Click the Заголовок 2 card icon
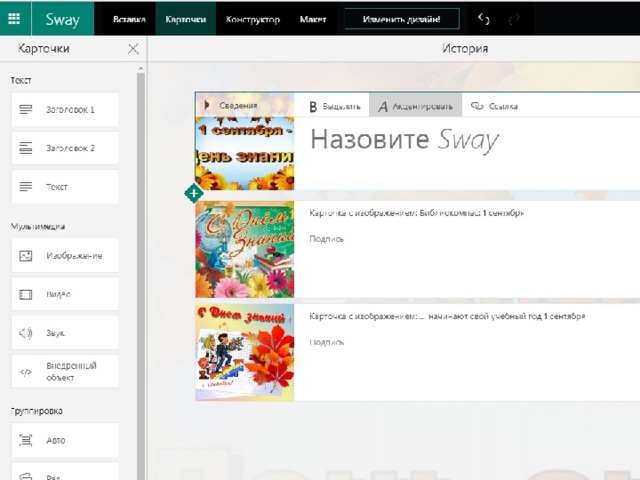This screenshot has height=480, width=640. click(x=25, y=148)
